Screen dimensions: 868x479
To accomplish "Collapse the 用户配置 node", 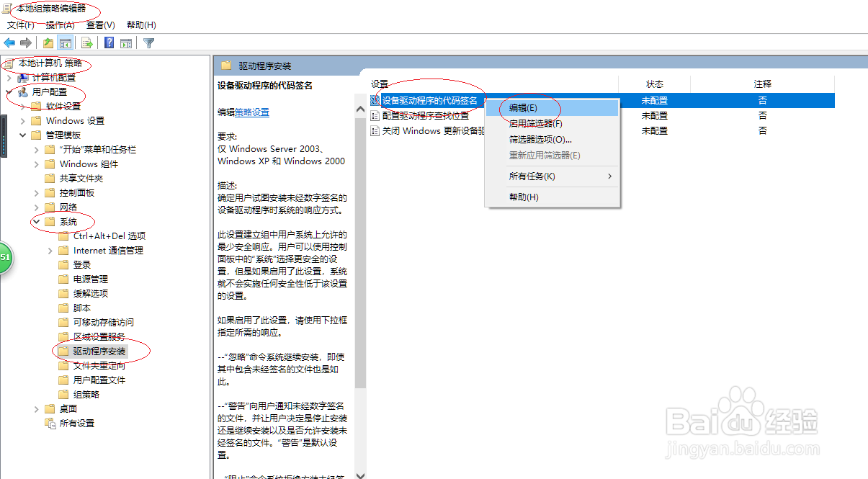I will click(x=9, y=92).
